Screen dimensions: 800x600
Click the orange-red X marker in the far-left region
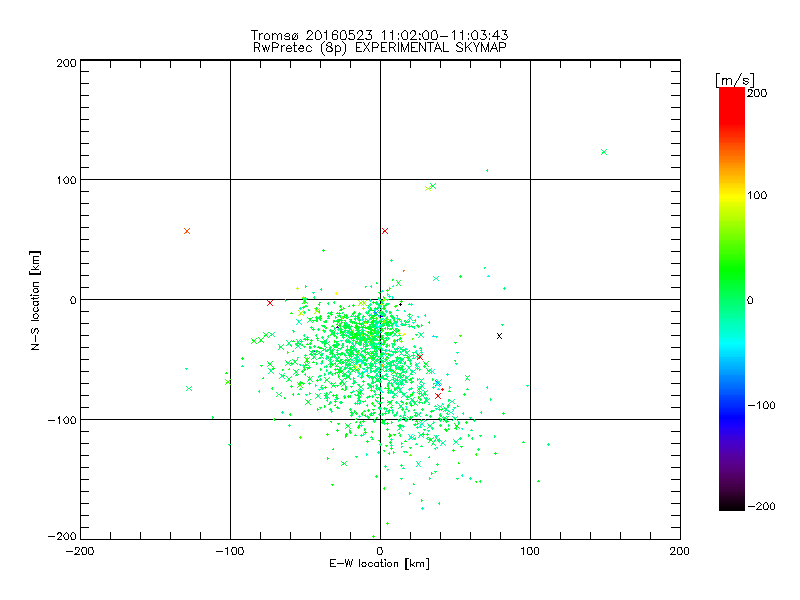tap(187, 231)
